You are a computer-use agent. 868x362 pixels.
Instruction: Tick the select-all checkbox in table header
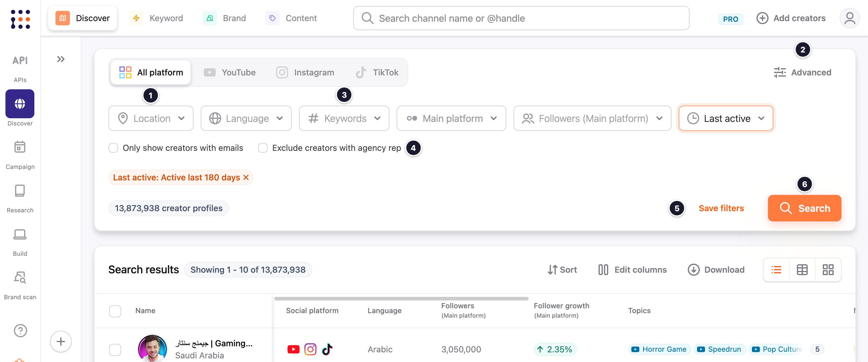click(115, 311)
